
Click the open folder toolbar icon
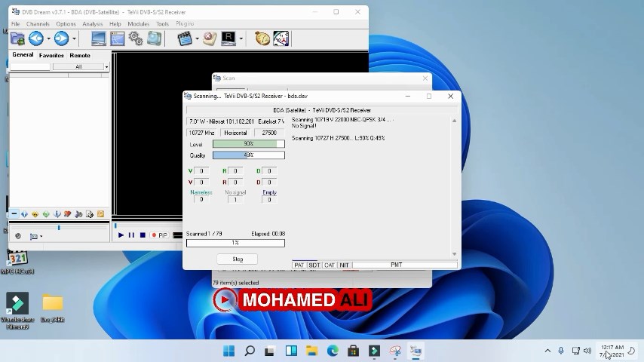pyautogui.click(x=17, y=38)
